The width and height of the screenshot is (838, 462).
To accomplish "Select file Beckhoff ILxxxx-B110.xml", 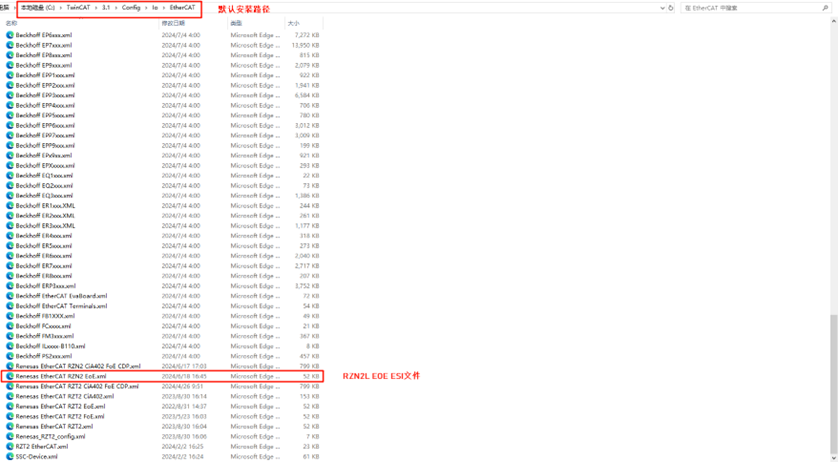I will pyautogui.click(x=50, y=346).
